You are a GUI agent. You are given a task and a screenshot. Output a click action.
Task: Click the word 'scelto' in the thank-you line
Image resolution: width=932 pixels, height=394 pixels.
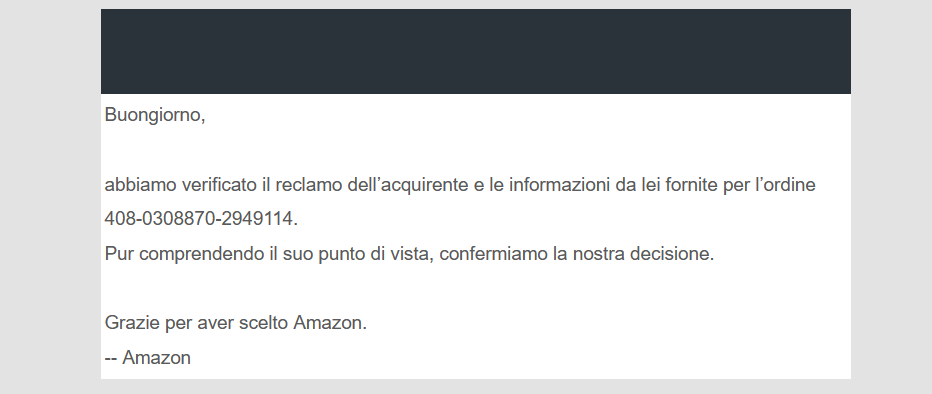[x=263, y=323]
